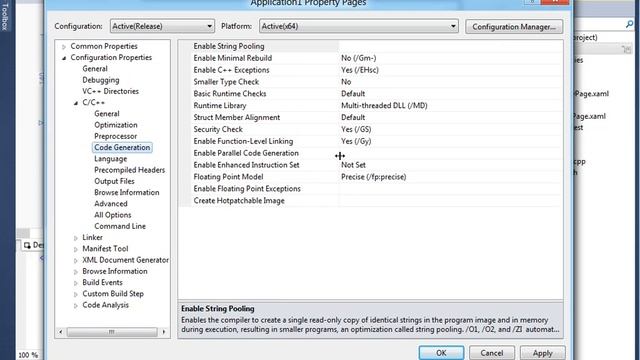Viewport: 640px width, 360px height.
Task: Select the Enable C++ Exceptions property
Action: point(231,70)
